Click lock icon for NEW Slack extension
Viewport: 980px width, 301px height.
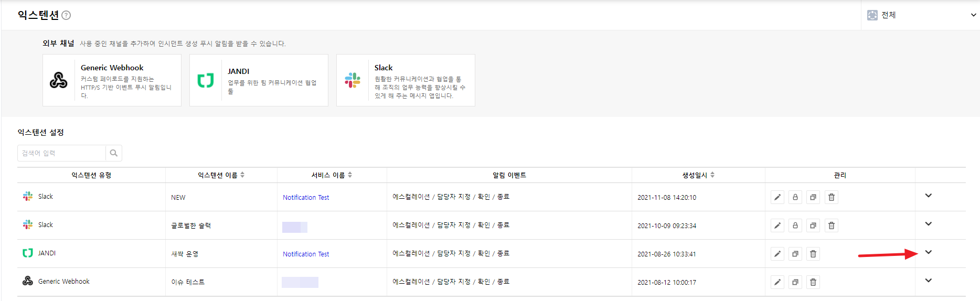[x=795, y=197]
